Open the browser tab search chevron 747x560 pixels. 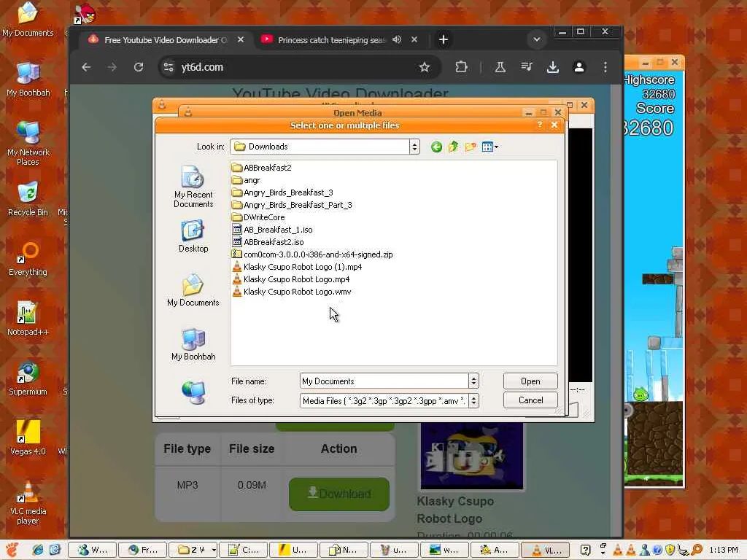[x=536, y=39]
